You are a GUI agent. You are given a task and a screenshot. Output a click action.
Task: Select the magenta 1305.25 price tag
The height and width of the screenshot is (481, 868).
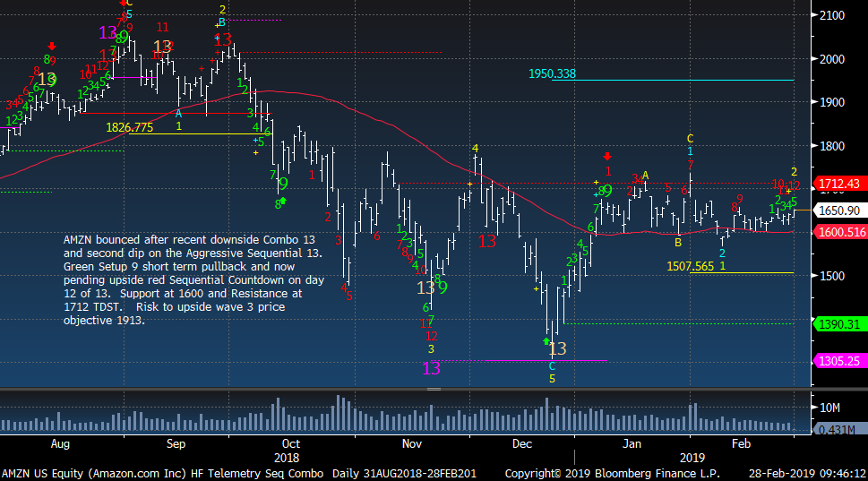tap(839, 361)
